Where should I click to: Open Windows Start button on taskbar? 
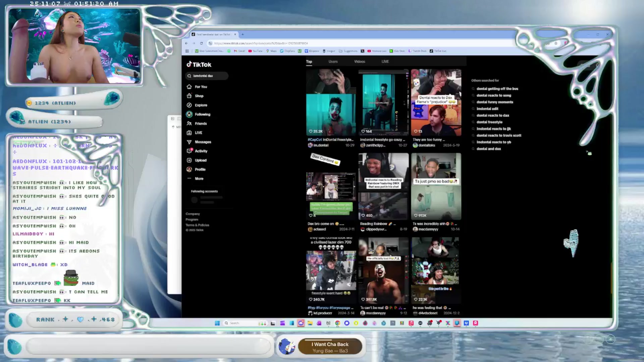point(217,323)
